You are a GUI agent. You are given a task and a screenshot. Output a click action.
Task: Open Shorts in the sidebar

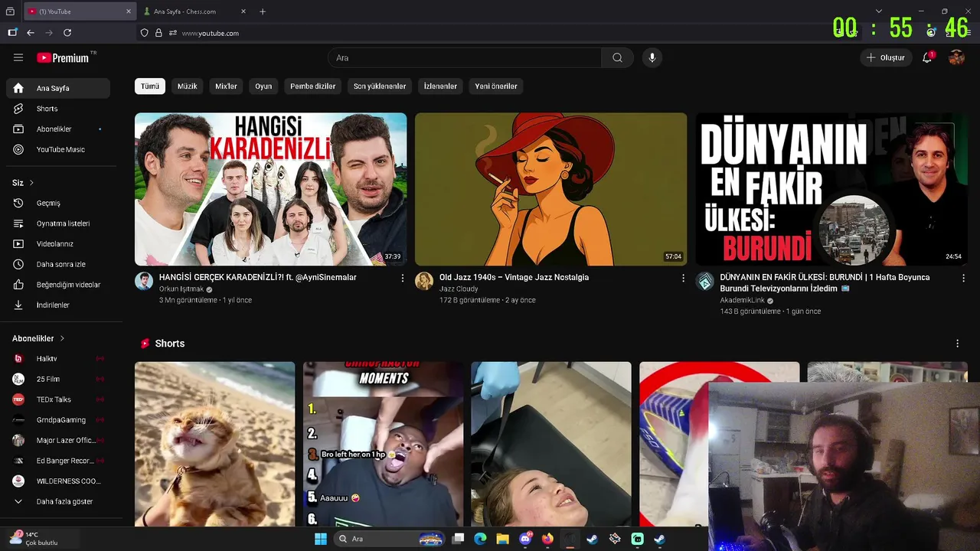click(x=58, y=109)
